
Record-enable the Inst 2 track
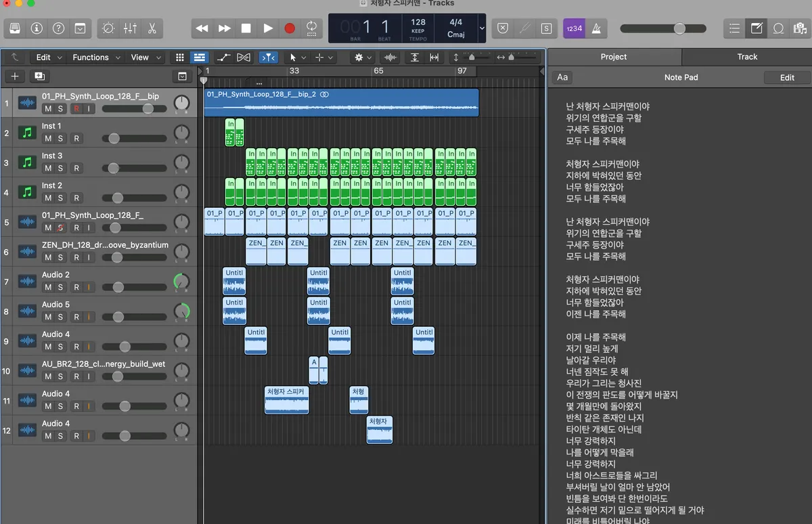tap(76, 198)
